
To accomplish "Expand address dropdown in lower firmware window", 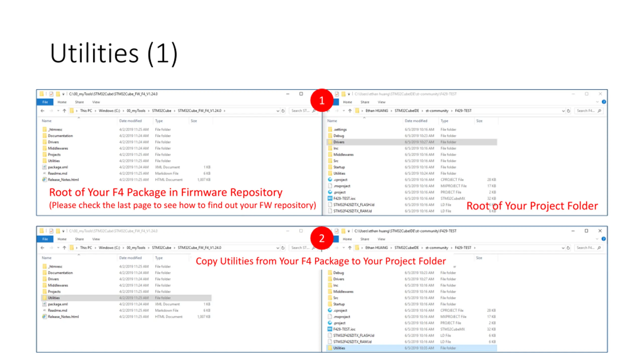I will coord(278,248).
